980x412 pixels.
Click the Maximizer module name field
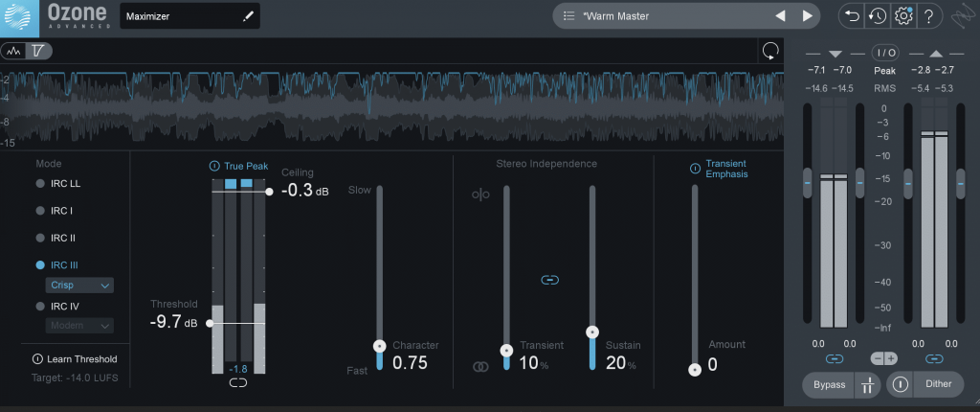tap(190, 16)
